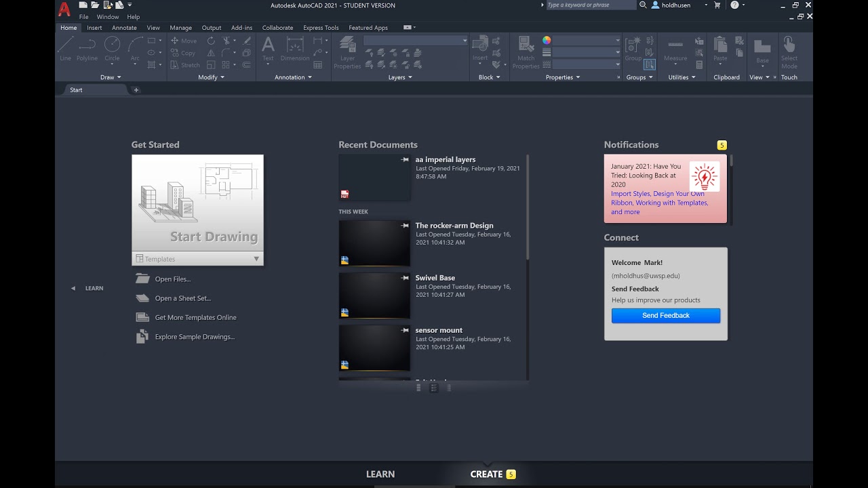Choose the Stretch tool in Modify panel

tap(185, 65)
